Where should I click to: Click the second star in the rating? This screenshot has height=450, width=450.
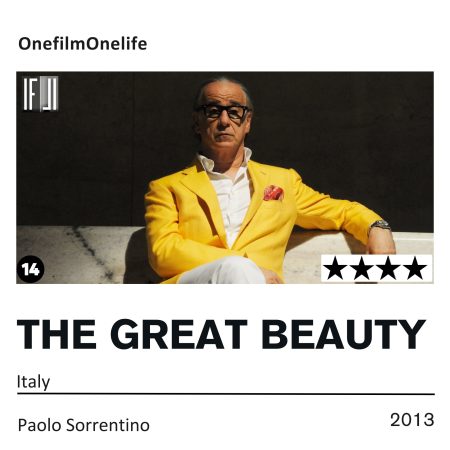[362, 268]
